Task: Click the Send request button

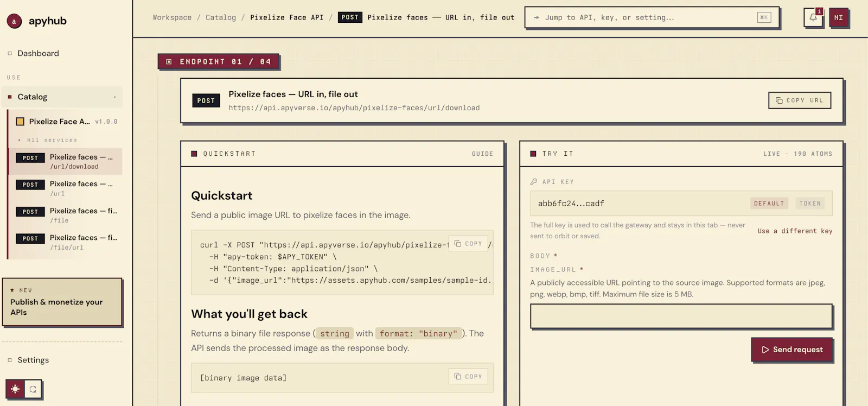Action: click(x=792, y=350)
